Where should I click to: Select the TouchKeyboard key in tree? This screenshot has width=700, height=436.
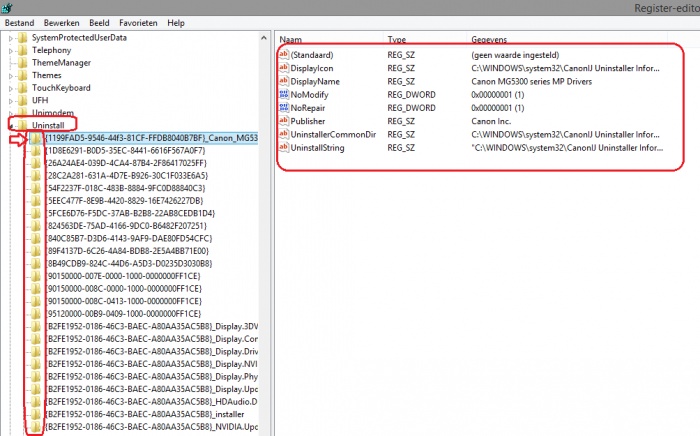[60, 87]
